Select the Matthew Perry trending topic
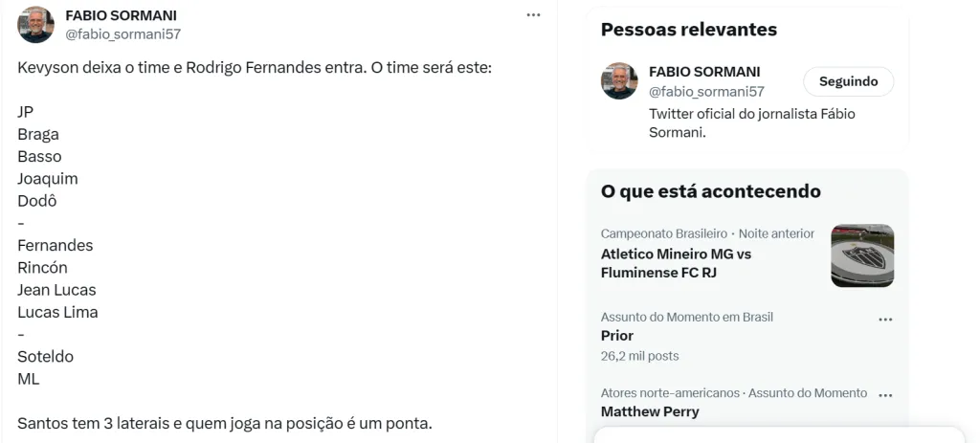The width and height of the screenshot is (980, 443). click(x=650, y=411)
